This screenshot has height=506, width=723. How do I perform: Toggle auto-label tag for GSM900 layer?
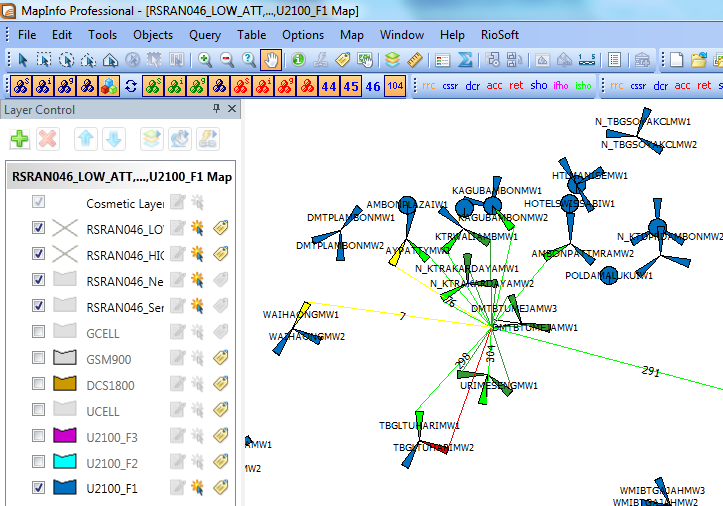coord(221,357)
